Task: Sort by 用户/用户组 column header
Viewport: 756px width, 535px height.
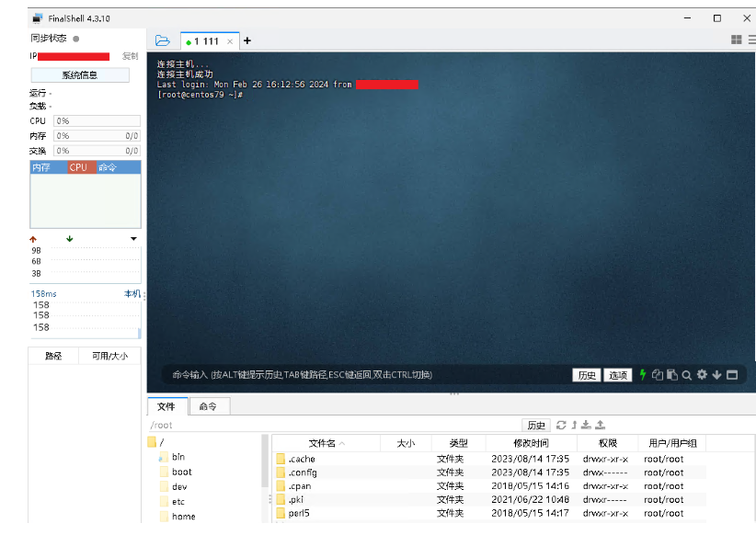Action: click(x=672, y=443)
